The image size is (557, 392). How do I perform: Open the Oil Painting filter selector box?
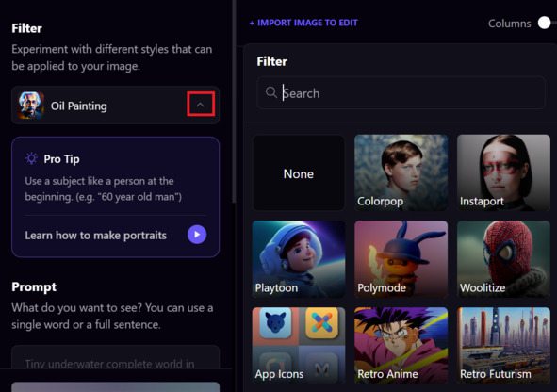pyautogui.click(x=115, y=106)
